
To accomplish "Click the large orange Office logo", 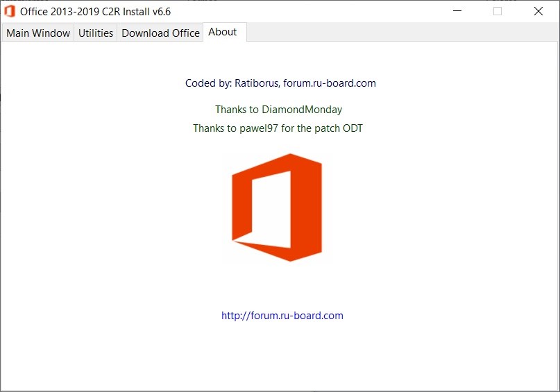I will click(x=277, y=207).
